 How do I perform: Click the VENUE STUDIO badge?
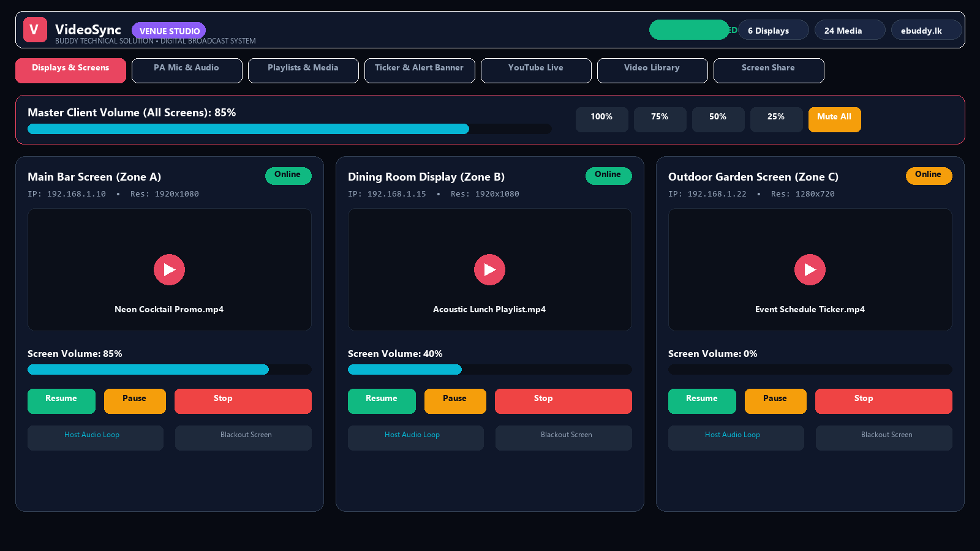click(169, 31)
